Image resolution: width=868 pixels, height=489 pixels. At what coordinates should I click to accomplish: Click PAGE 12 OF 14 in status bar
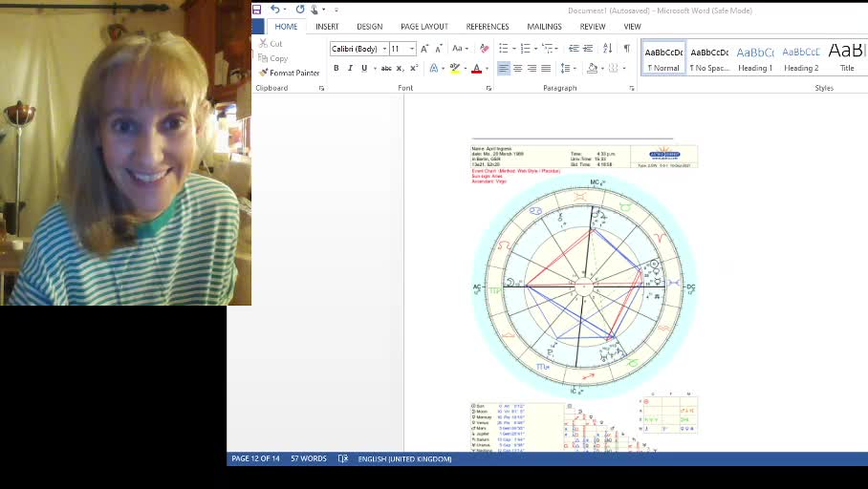(255, 458)
